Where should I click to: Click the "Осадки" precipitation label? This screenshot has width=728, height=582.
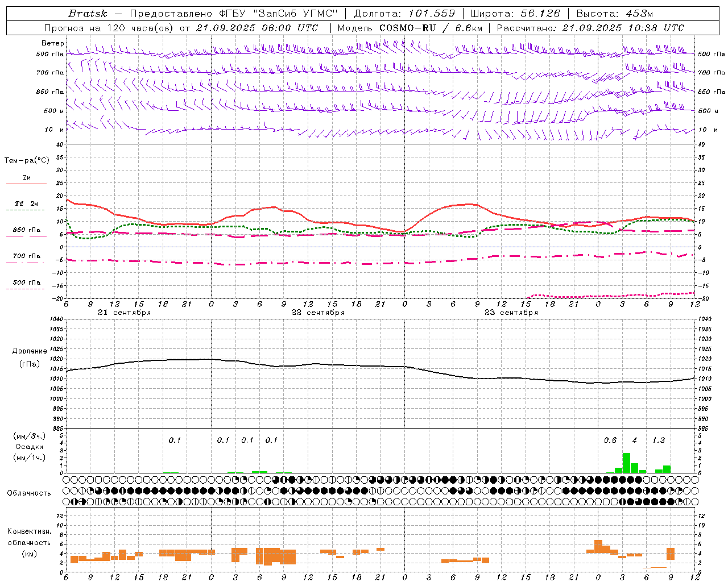coord(29,447)
